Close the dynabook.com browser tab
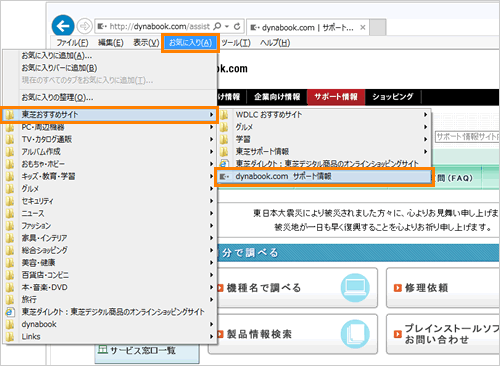 click(x=363, y=27)
